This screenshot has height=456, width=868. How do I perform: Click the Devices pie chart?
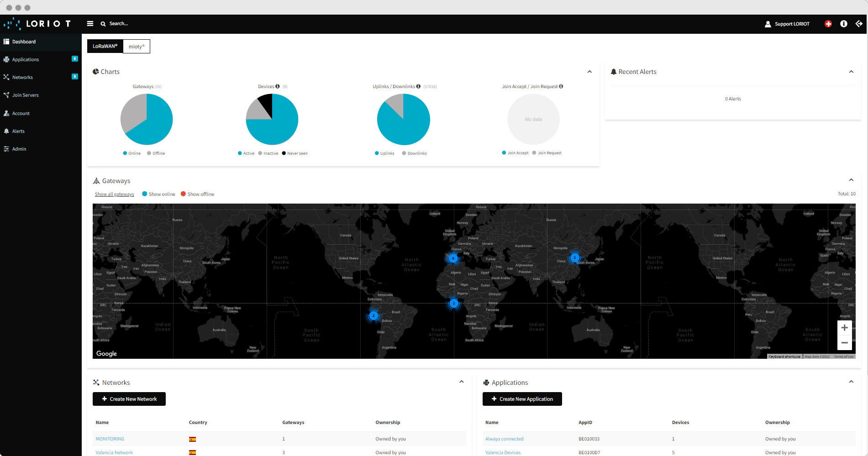click(272, 120)
